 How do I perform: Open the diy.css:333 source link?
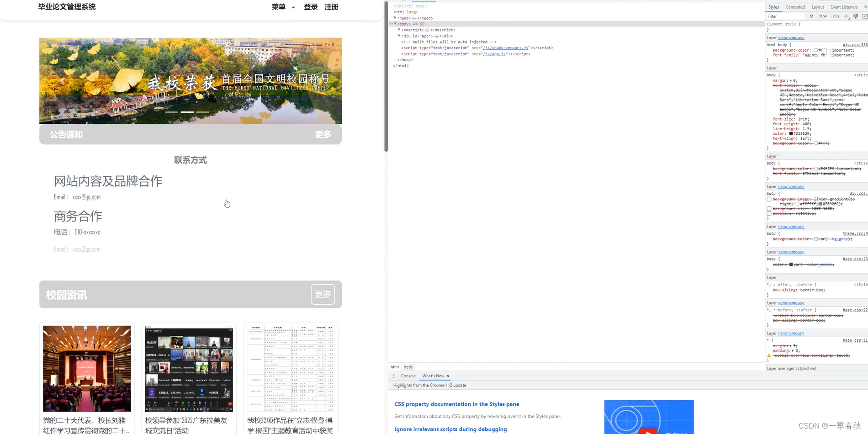(855, 45)
